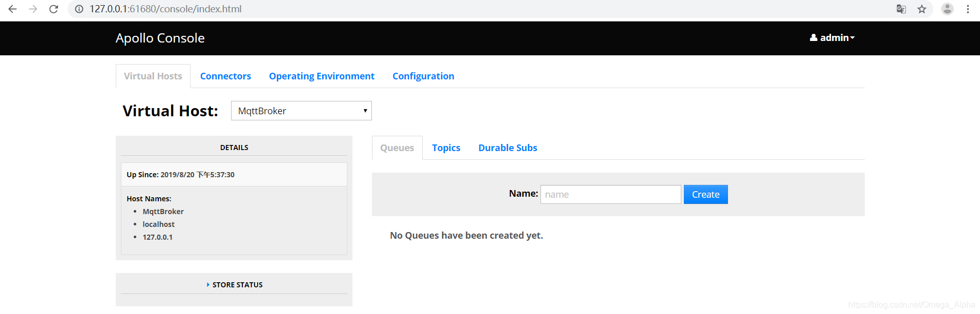Open the admin user dropdown
The width and height of the screenshot is (980, 314).
[832, 38]
